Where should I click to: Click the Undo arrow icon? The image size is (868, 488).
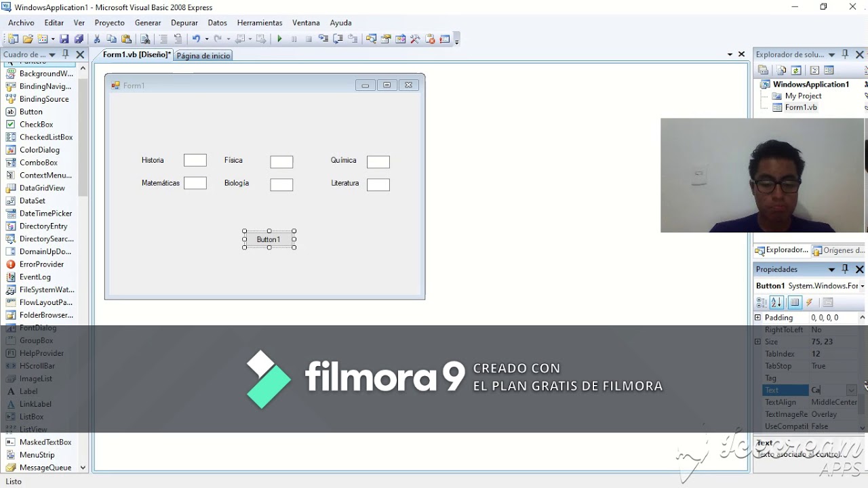[x=195, y=39]
